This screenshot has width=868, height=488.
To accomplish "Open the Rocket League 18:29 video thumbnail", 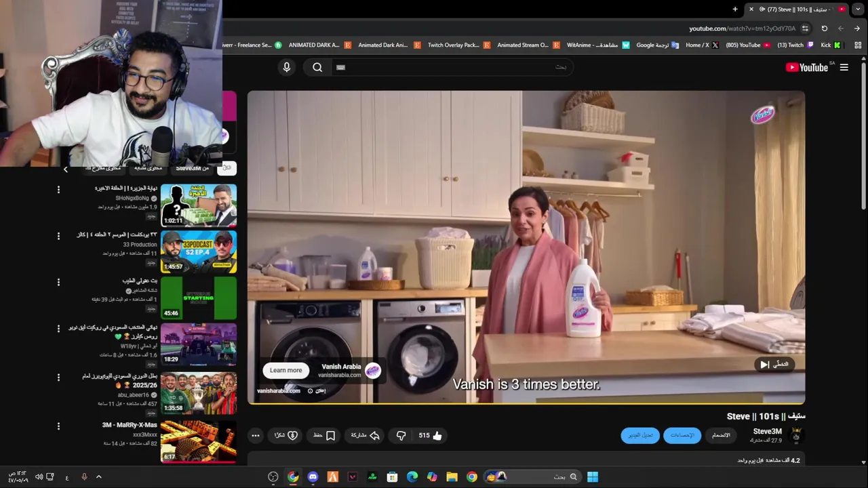I will coord(199,344).
